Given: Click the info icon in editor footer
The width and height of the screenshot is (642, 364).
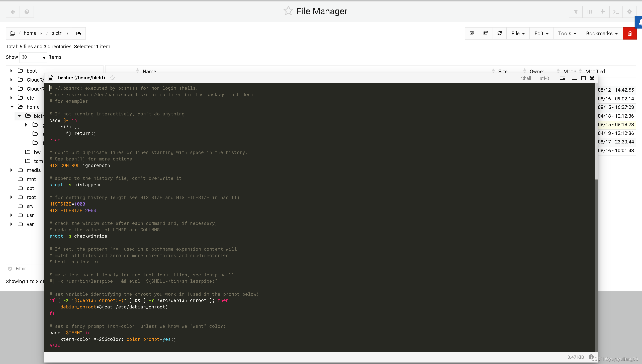Looking at the screenshot, I should click(591, 357).
